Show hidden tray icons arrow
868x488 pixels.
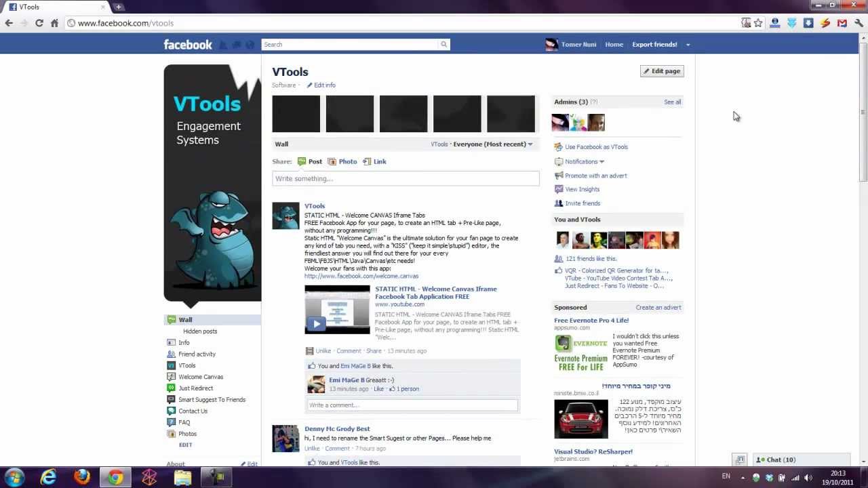743,478
